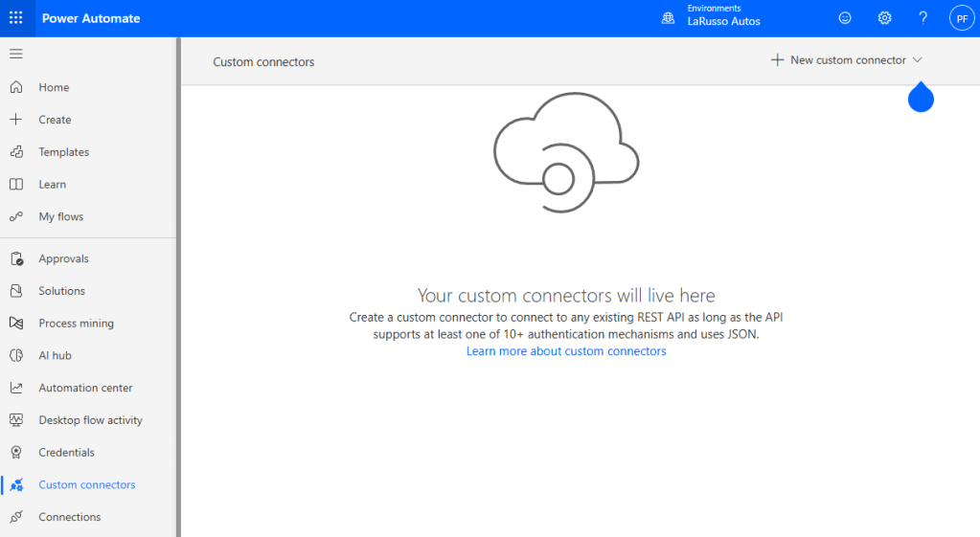Click the Home icon in sidebar
980x537 pixels.
click(x=16, y=87)
